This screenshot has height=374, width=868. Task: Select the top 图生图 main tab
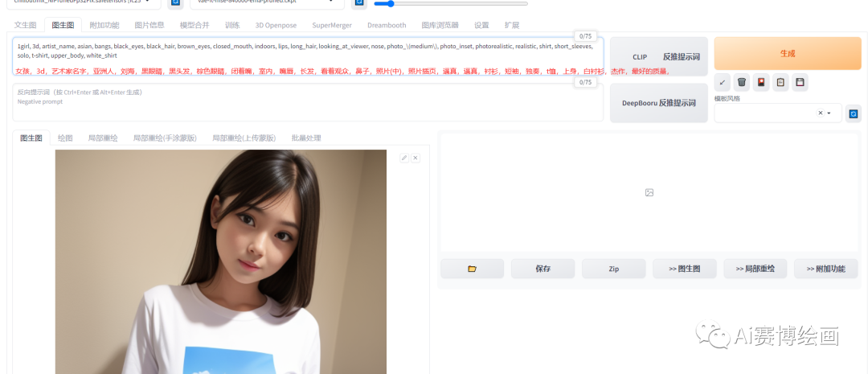pyautogui.click(x=63, y=25)
